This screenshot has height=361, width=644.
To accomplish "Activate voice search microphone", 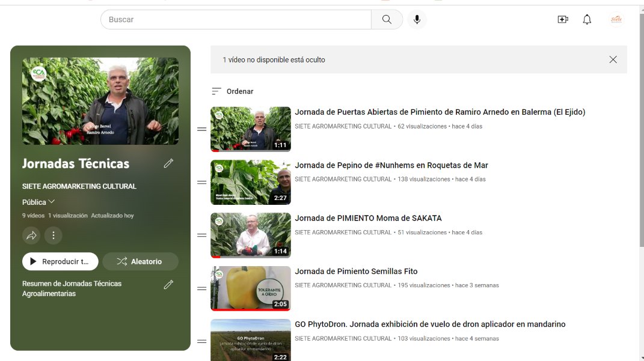I will click(x=417, y=19).
